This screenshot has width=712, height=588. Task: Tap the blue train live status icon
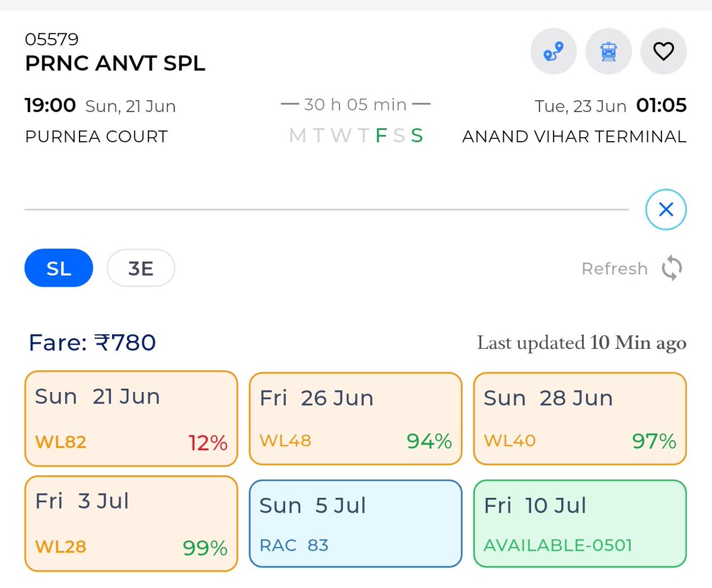pyautogui.click(x=608, y=52)
